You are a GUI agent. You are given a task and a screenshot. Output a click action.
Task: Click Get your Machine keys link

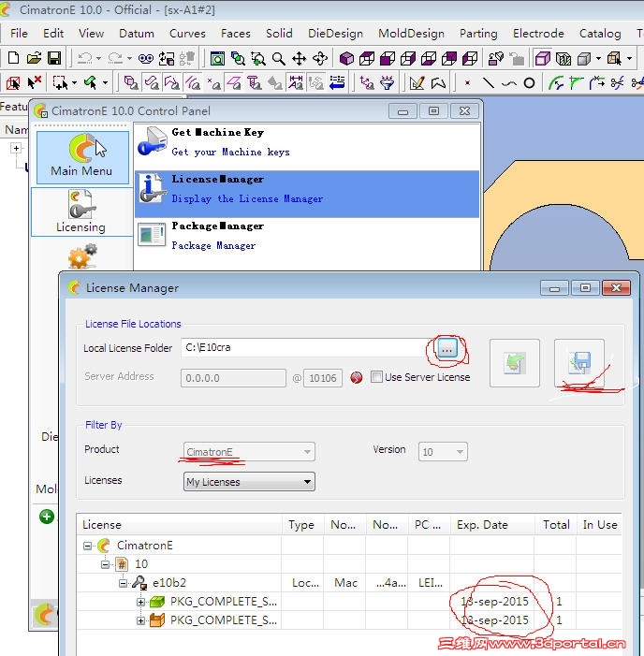click(230, 152)
